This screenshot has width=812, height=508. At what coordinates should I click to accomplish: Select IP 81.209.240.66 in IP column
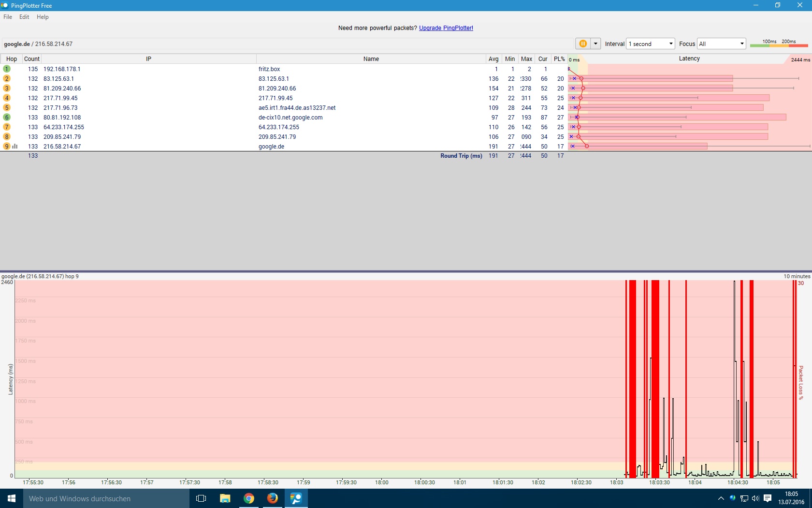[62, 89]
